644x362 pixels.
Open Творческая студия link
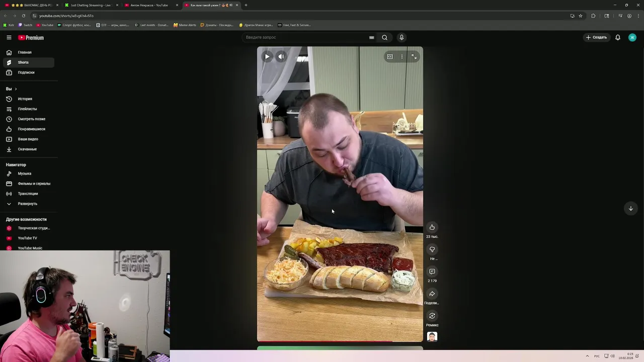(28, 228)
